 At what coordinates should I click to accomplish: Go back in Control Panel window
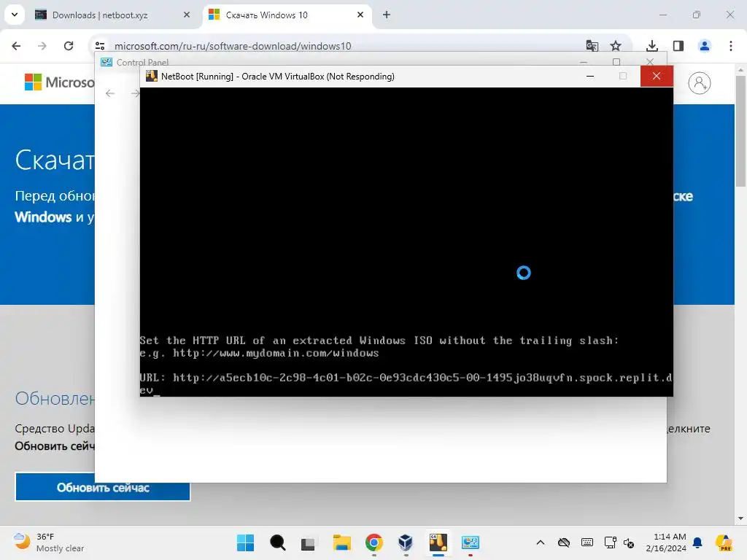pyautogui.click(x=110, y=93)
